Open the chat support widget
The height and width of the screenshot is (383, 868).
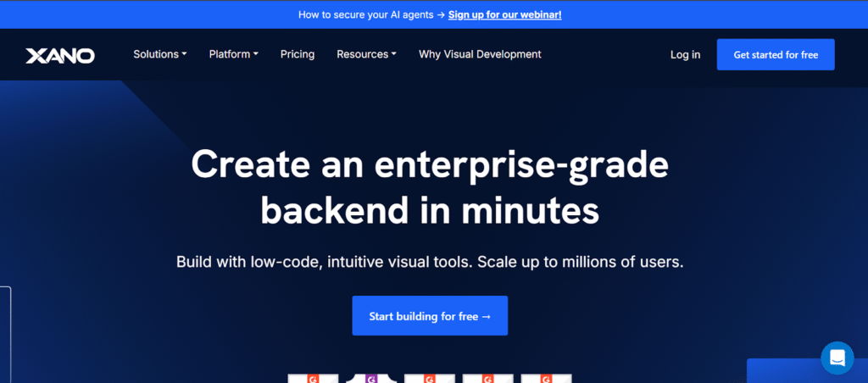pyautogui.click(x=837, y=358)
